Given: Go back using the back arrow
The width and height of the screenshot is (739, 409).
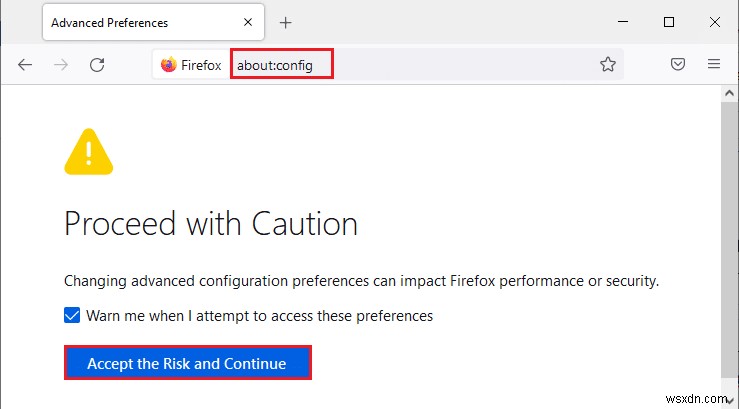Looking at the screenshot, I should [25, 64].
